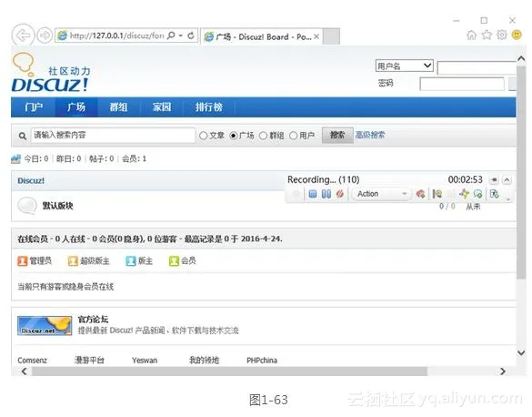Select the 文章 search radio button
532x417 pixels.
tap(203, 136)
